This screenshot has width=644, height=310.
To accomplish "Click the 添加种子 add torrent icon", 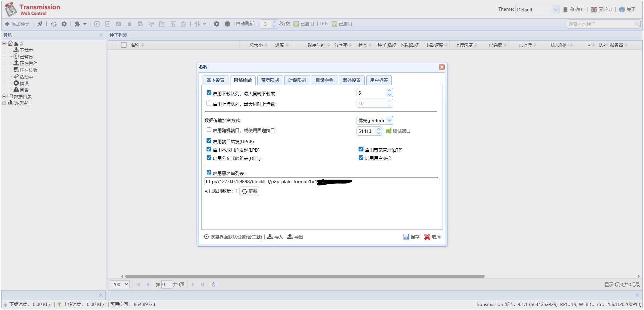I will point(7,24).
